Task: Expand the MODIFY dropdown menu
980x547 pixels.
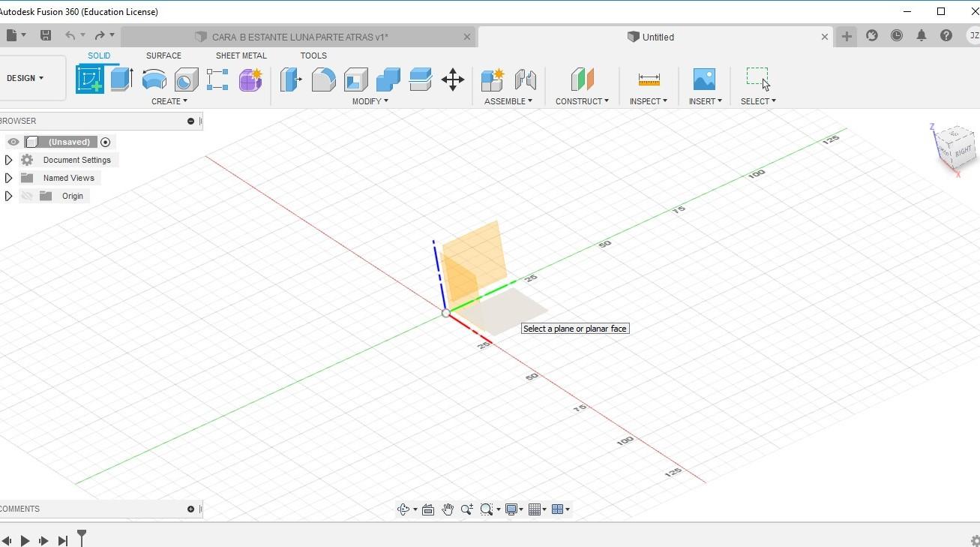Action: [x=370, y=101]
